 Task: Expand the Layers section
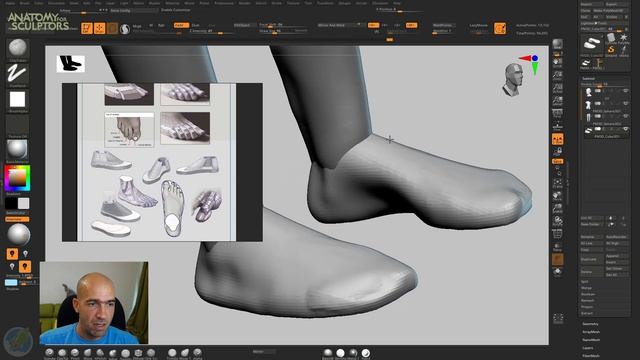pos(588,348)
